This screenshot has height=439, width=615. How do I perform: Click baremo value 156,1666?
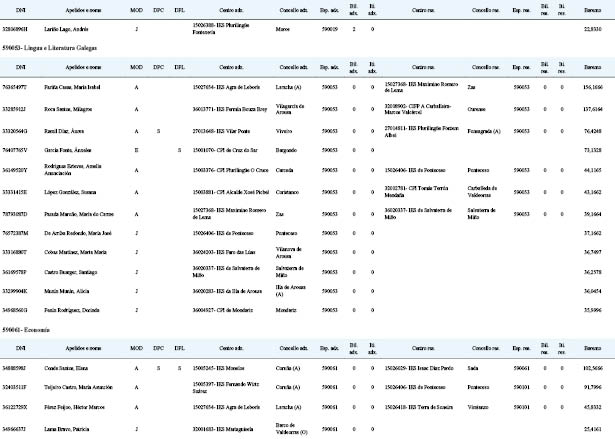(x=593, y=87)
